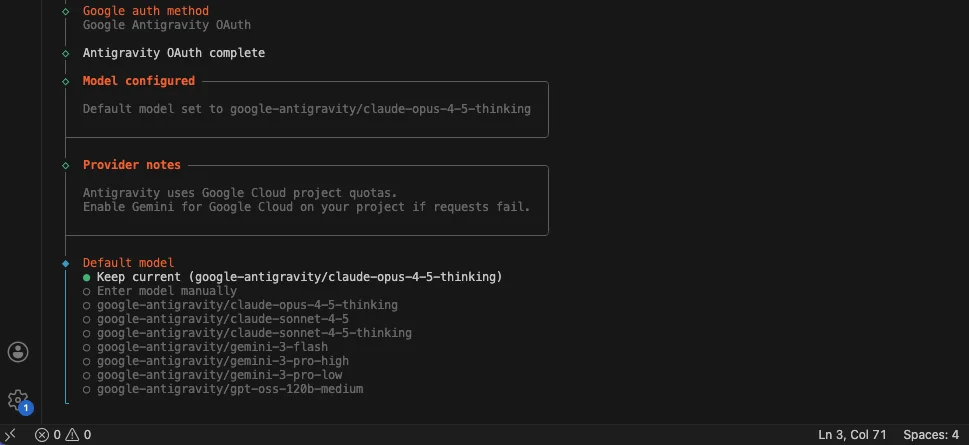This screenshot has height=445, width=969.
Task: Click the diamond marker beside Model configured
Action: click(x=66, y=82)
